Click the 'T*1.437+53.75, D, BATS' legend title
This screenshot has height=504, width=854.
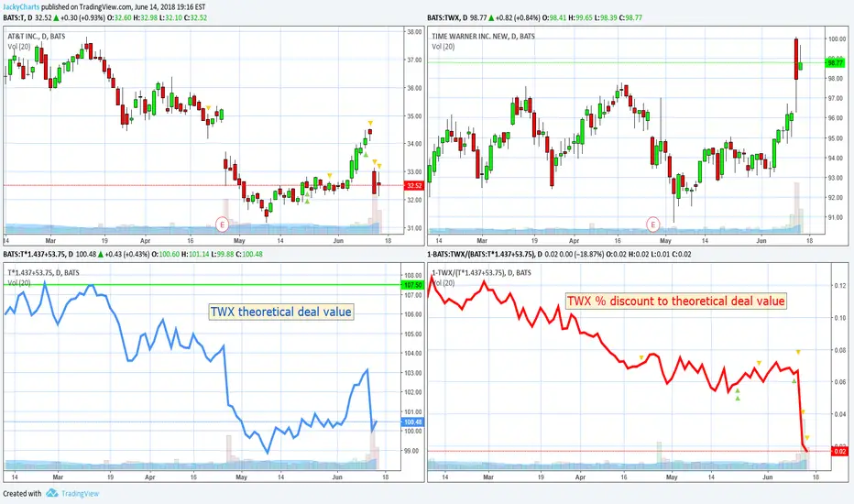(x=43, y=272)
